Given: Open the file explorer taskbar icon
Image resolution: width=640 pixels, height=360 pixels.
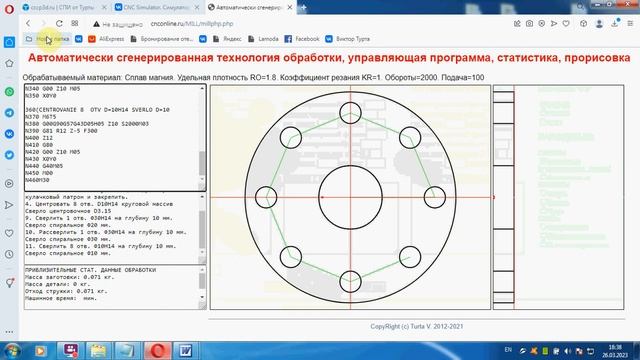Looking at the screenshot, I should (98, 351).
